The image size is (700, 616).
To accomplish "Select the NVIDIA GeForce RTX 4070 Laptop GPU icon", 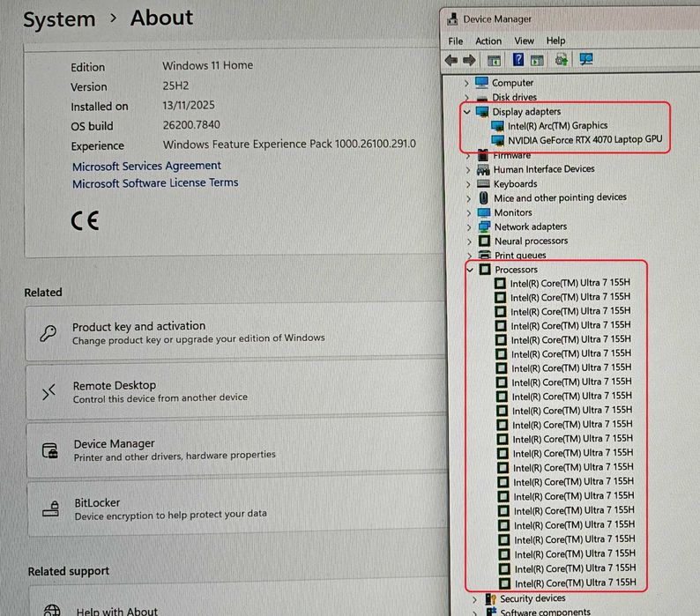I will [x=498, y=141].
